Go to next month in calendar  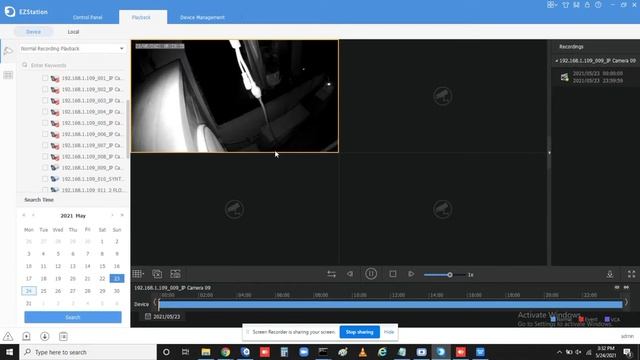pos(112,215)
